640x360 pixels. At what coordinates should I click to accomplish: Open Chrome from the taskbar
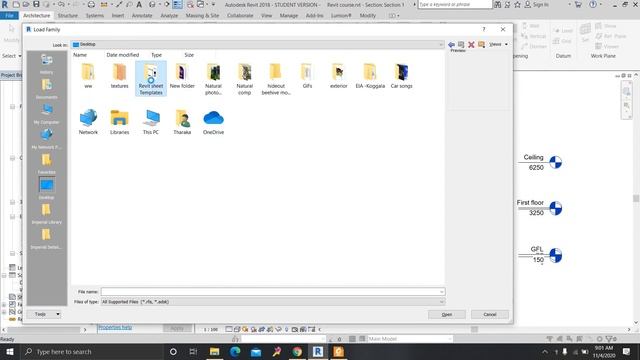297,351
